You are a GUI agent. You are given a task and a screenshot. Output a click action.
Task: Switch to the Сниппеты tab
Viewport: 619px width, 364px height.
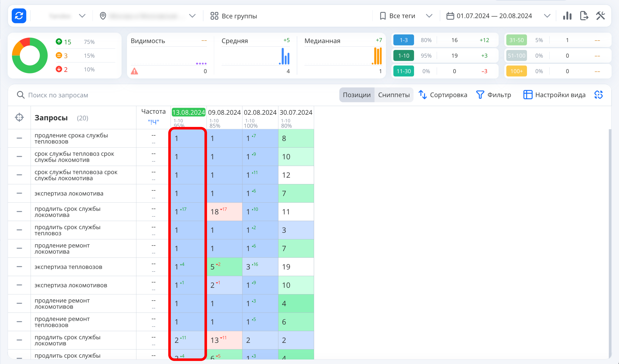[393, 95]
